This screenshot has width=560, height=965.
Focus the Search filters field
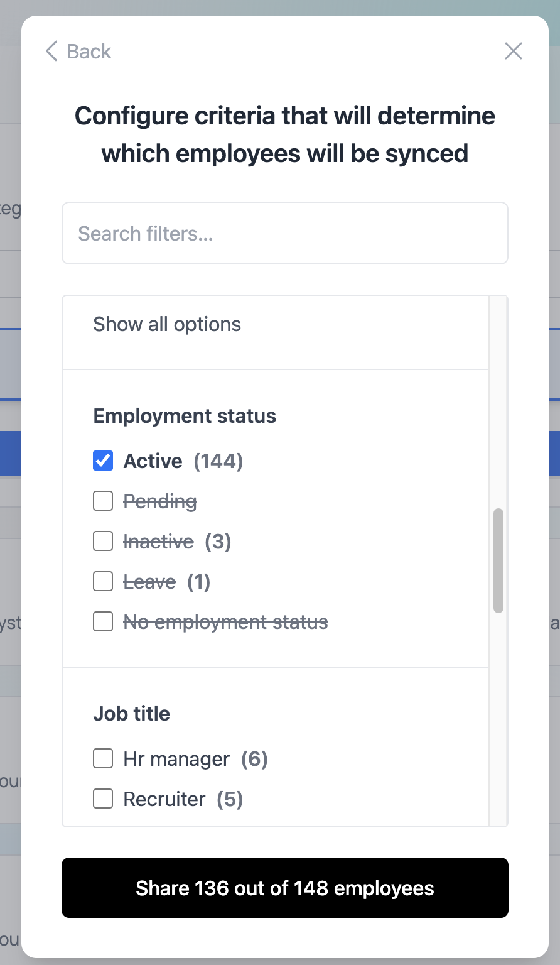(x=285, y=234)
